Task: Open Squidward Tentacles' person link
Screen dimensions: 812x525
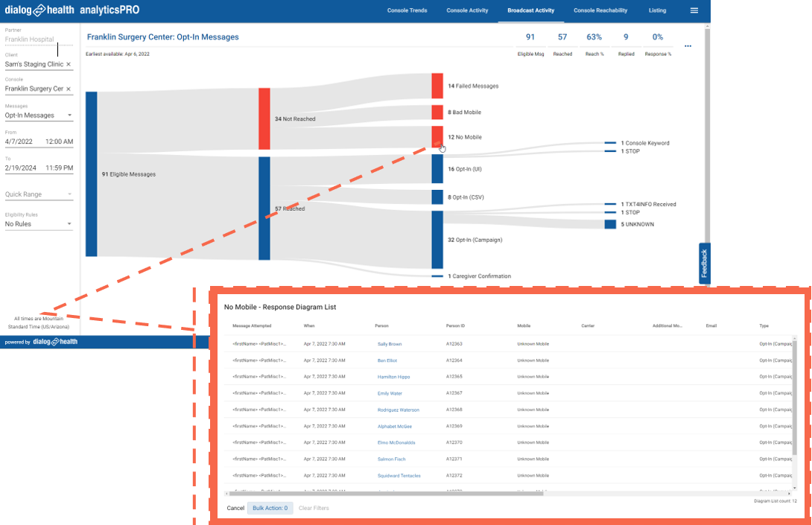Action: coord(399,476)
